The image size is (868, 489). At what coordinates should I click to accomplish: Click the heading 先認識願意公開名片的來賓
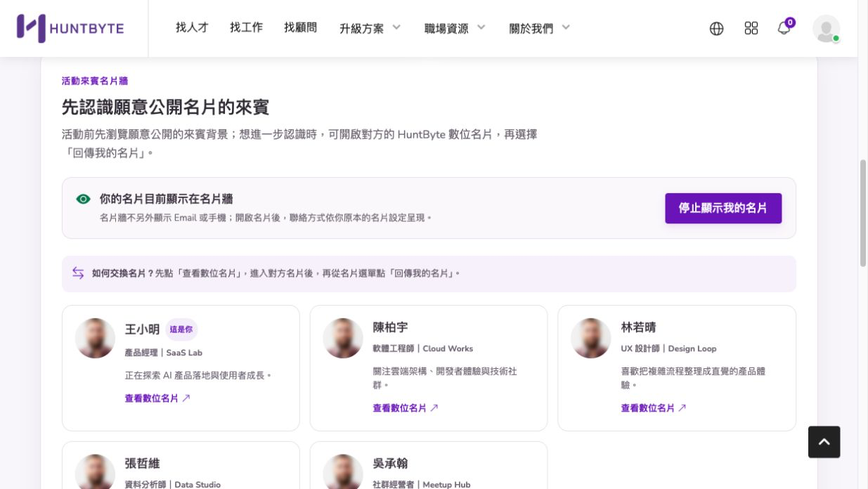pos(166,107)
